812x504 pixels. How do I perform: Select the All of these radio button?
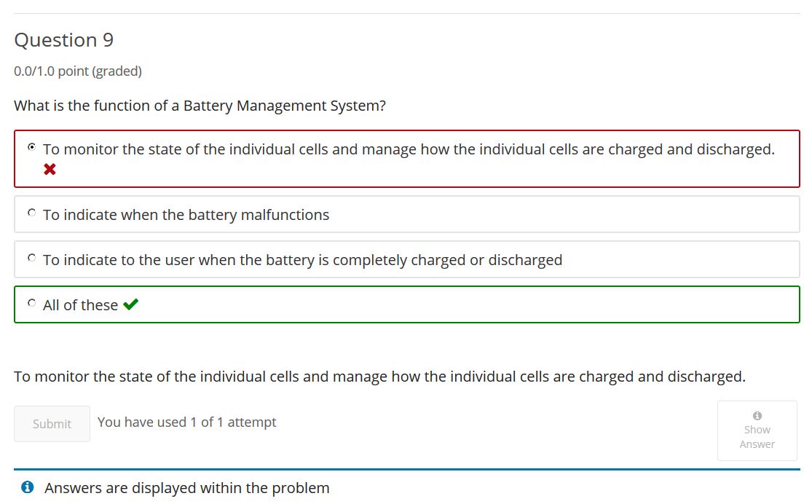click(31, 302)
